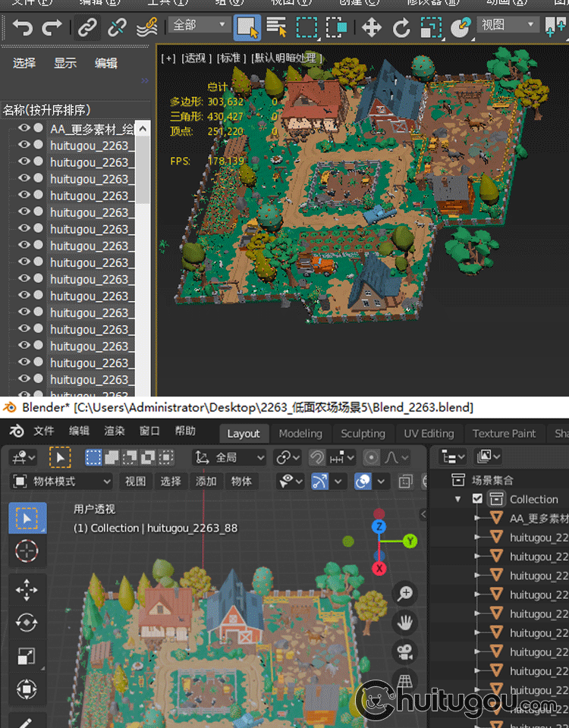Toggle viewport overlays display
The height and width of the screenshot is (728, 569).
coord(363,482)
